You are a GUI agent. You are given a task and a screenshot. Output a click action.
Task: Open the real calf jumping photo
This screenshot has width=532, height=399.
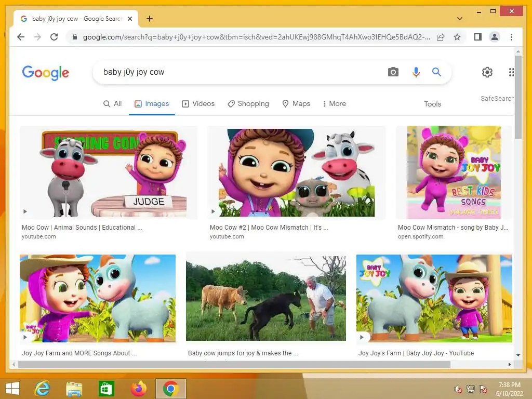pos(266,298)
